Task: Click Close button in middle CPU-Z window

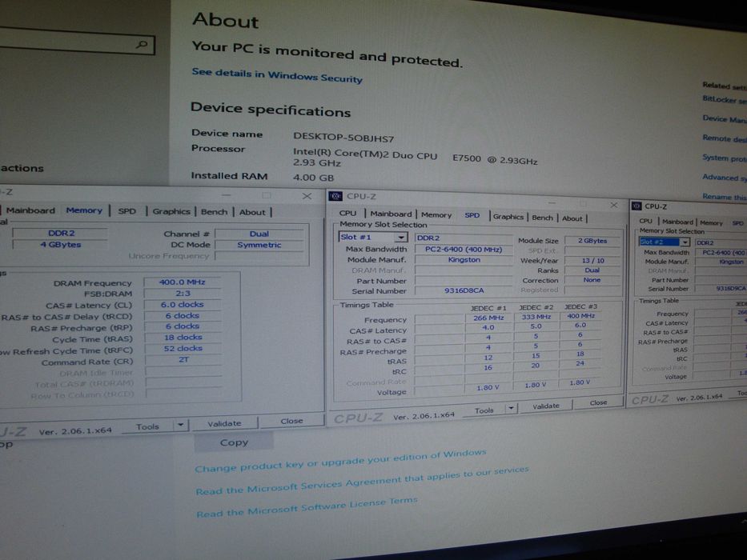Action: [x=598, y=403]
